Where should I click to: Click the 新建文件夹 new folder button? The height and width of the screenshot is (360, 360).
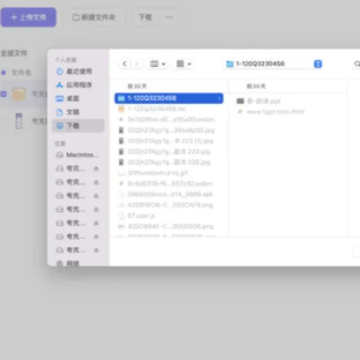pyautogui.click(x=94, y=17)
